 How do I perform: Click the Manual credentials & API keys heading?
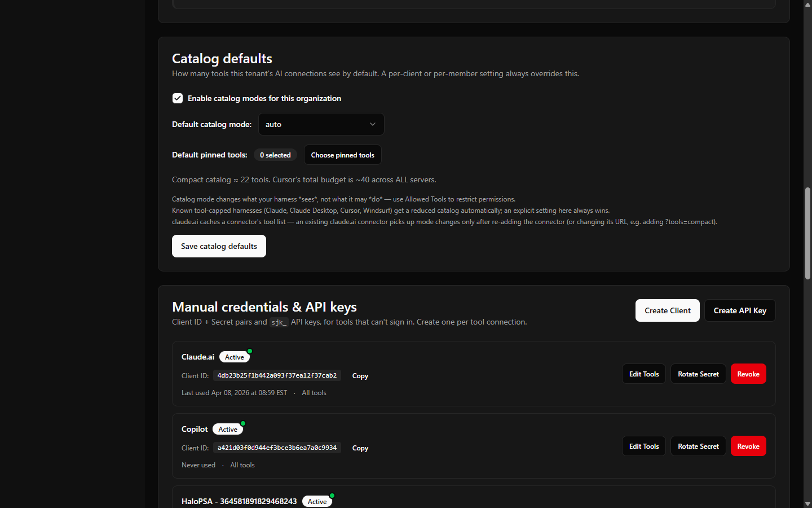[x=264, y=307]
